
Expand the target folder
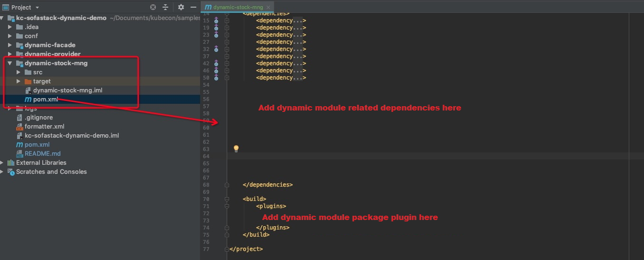point(19,81)
